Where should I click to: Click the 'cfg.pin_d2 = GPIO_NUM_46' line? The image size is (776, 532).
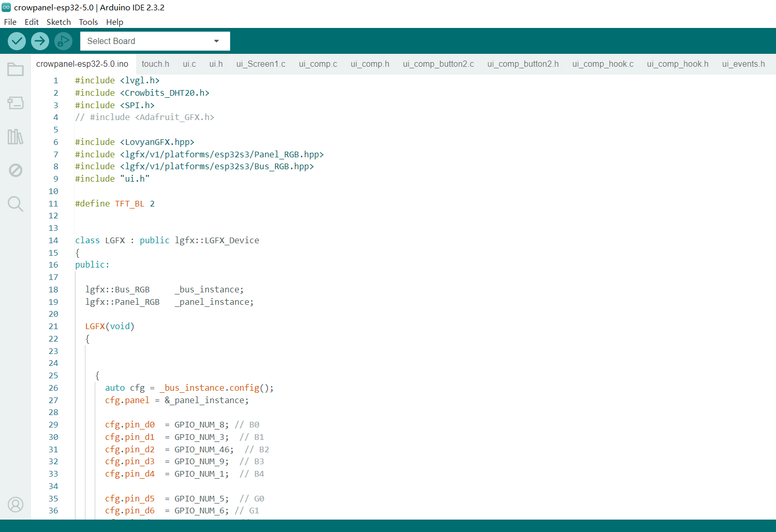tap(187, 450)
